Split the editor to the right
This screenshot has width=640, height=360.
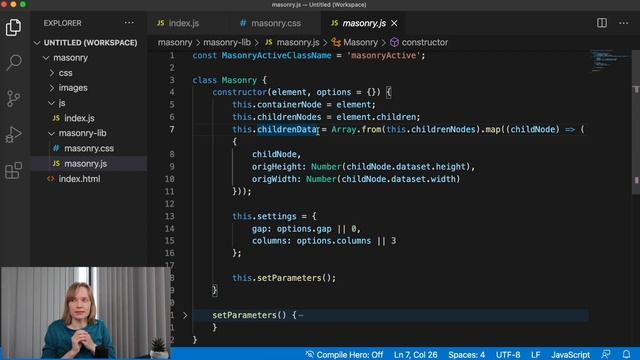602,23
